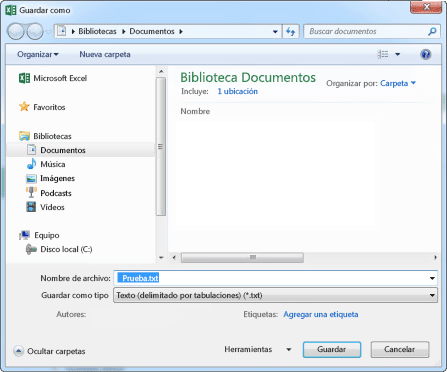Click horizontal scrollbar right arrow
Viewport: 447px width, 372px height.
[435, 257]
